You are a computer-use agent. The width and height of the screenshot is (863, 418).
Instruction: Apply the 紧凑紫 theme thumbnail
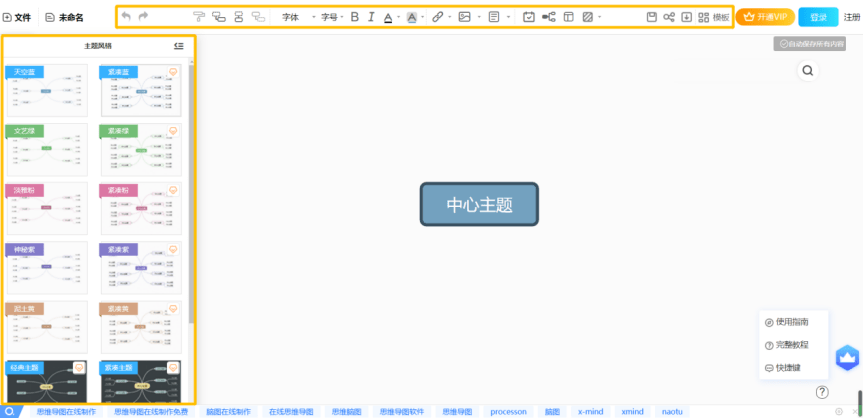141,268
